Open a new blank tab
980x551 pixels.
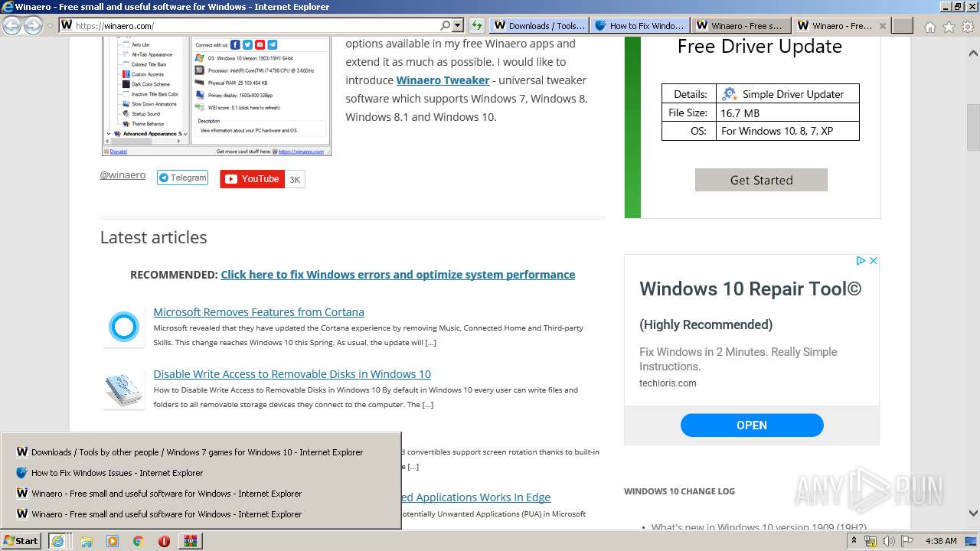click(x=903, y=25)
